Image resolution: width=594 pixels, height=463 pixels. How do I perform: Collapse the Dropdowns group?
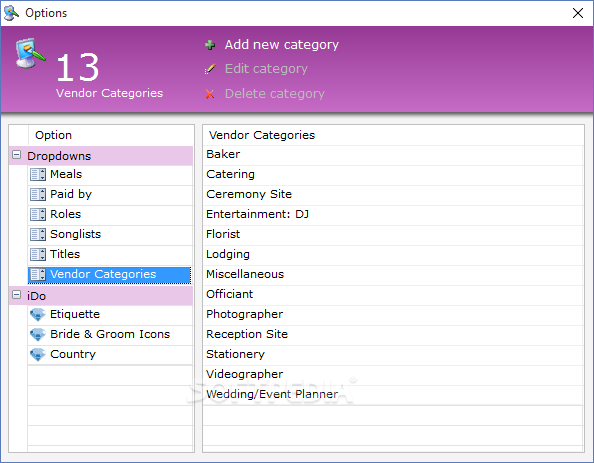pyautogui.click(x=16, y=155)
